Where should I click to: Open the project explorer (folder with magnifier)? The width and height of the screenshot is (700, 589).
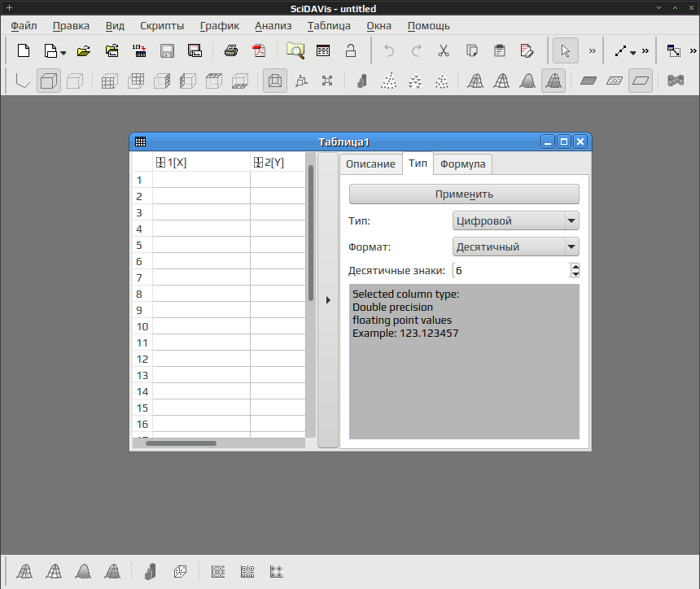pos(295,51)
